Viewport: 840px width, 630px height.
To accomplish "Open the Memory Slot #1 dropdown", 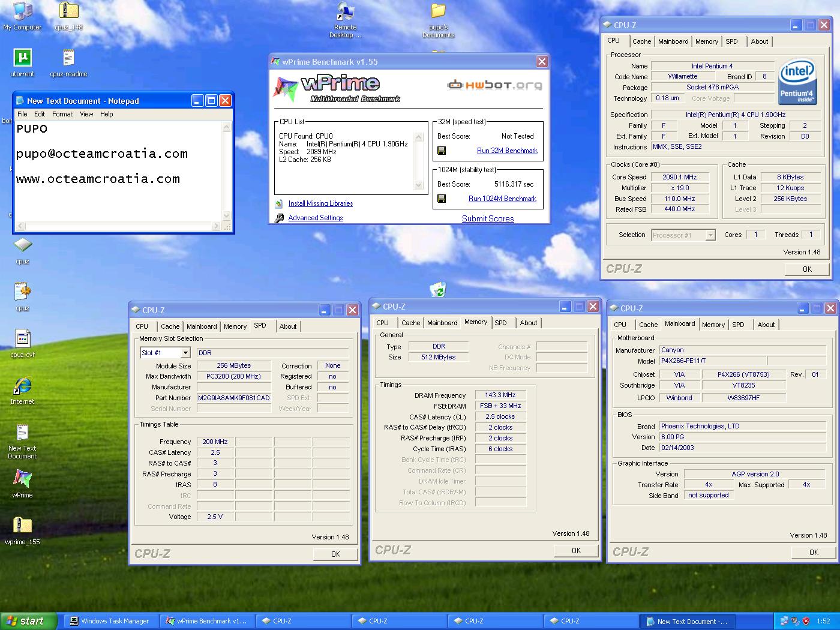I will point(185,353).
